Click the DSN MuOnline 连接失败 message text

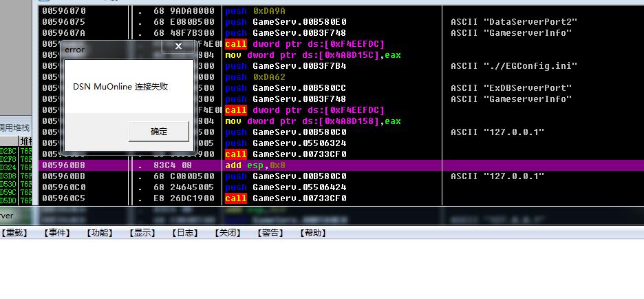pos(120,87)
